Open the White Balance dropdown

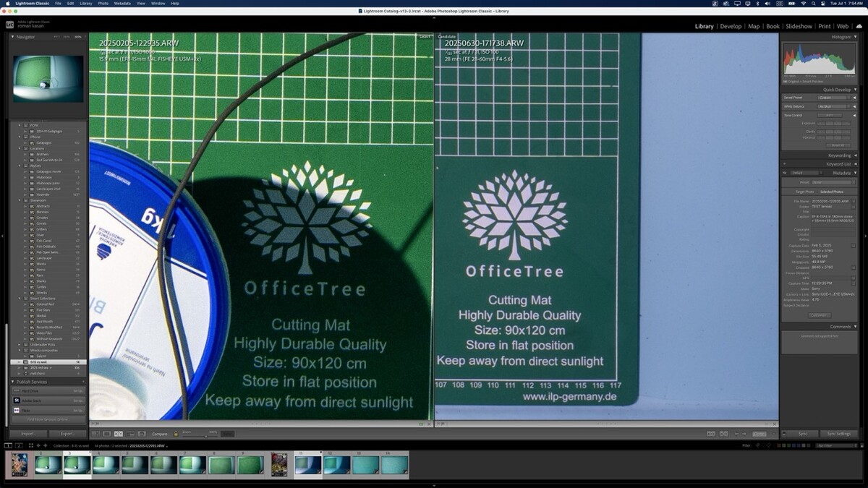click(x=833, y=106)
